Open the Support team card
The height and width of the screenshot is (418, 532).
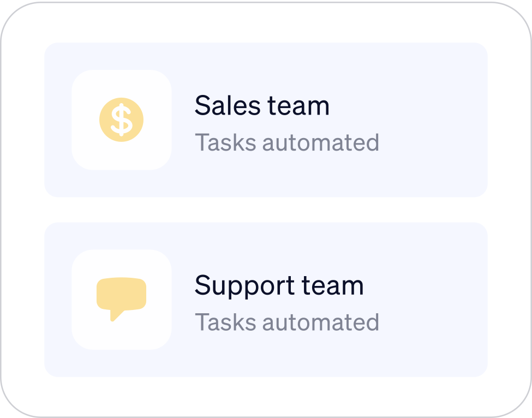pos(266,299)
